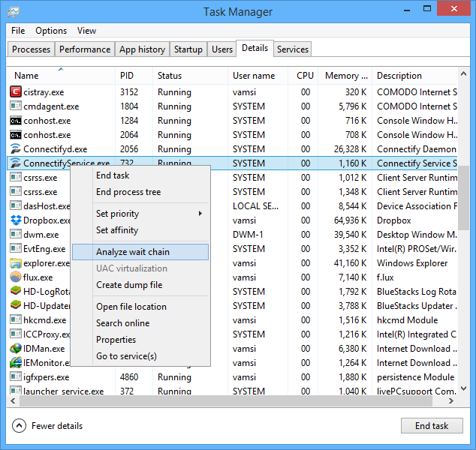
Task: Click the End task button at bottom
Action: tap(432, 426)
